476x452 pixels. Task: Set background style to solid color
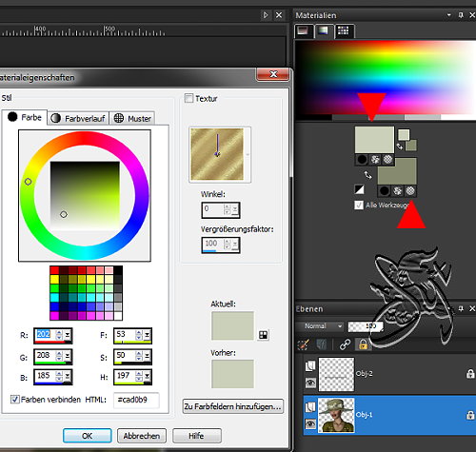[384, 190]
